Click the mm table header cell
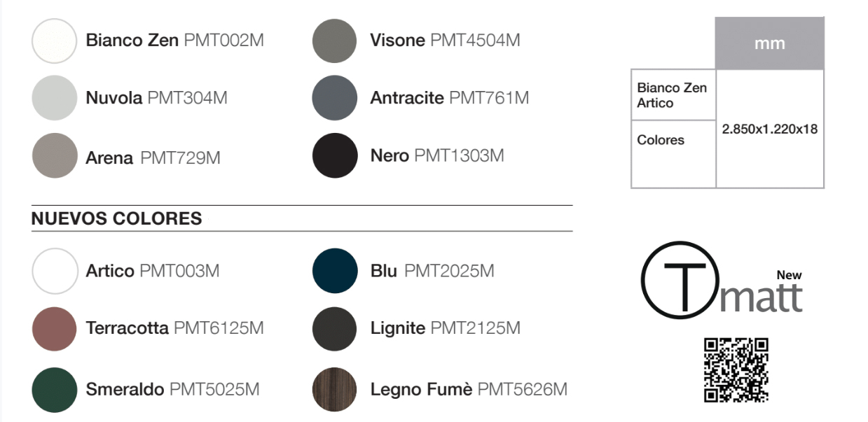 click(769, 43)
